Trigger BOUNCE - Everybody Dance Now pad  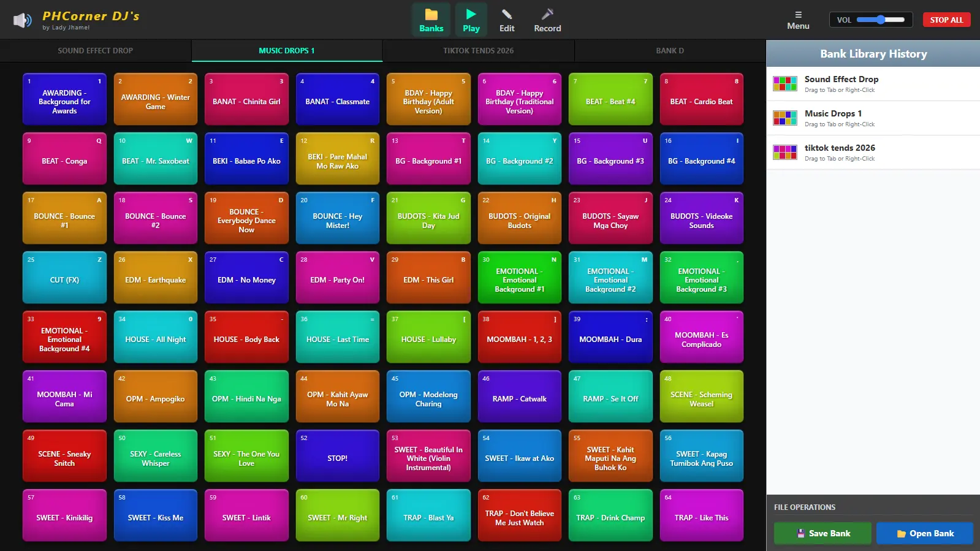click(246, 218)
